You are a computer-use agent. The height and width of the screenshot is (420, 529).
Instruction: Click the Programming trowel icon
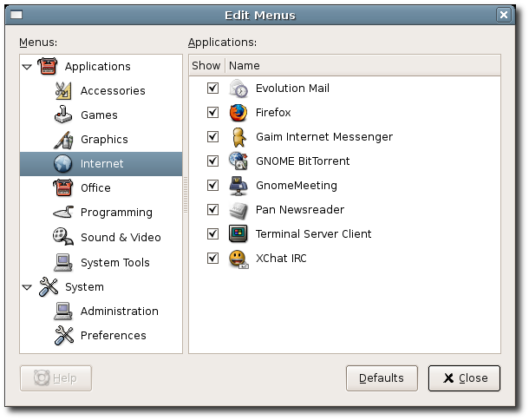[x=62, y=213]
